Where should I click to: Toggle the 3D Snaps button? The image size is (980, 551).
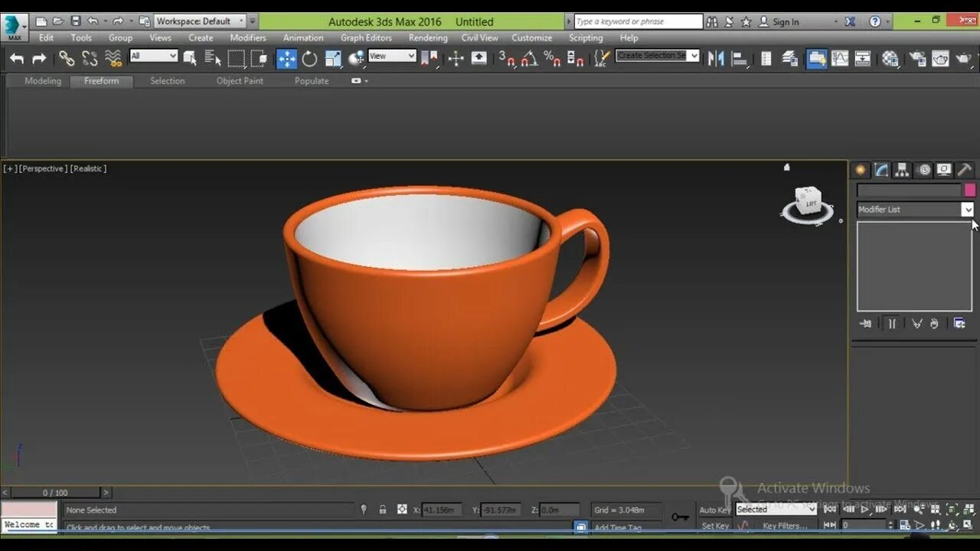(x=506, y=58)
